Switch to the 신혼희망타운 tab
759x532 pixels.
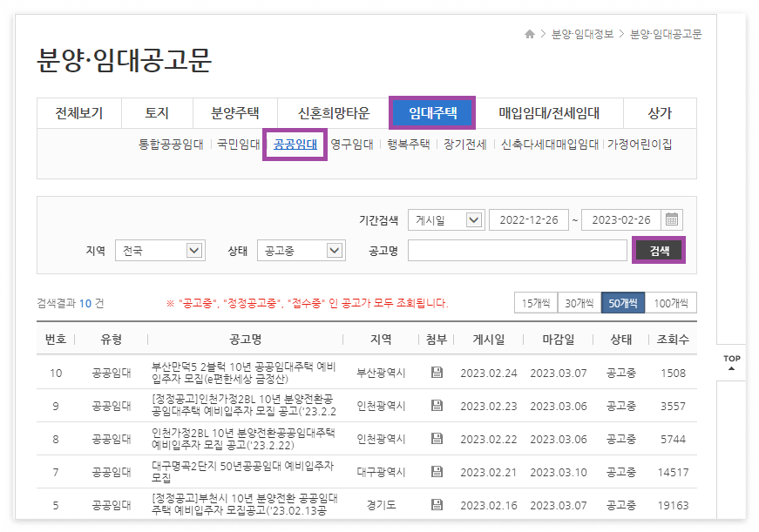pyautogui.click(x=335, y=113)
